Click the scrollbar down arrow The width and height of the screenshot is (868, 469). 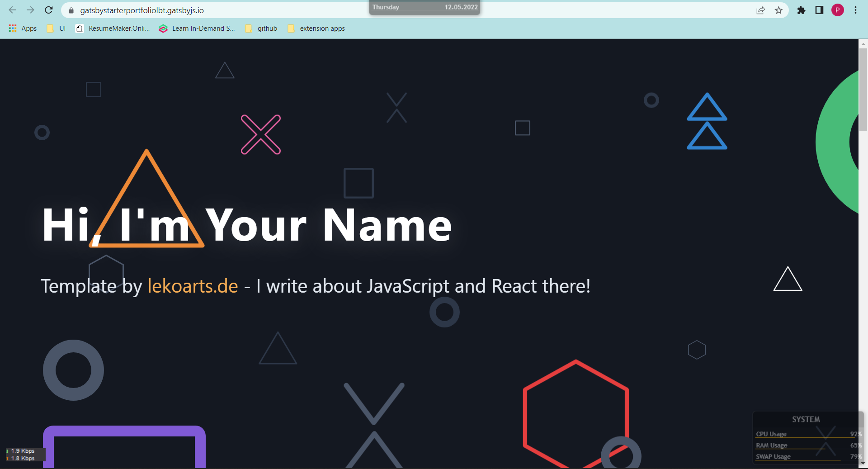(x=863, y=463)
